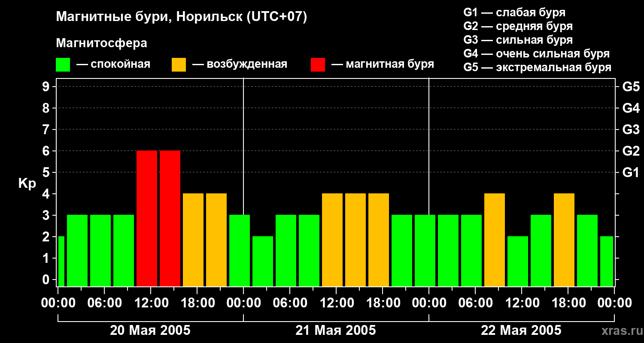
Task: Select the chart title 'Магнитные бури, Норильск (UTC+07)'
Action: tap(182, 17)
